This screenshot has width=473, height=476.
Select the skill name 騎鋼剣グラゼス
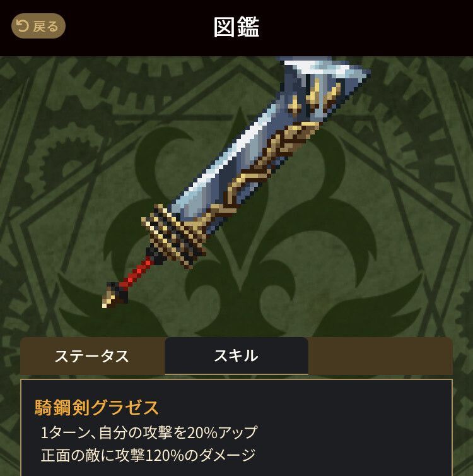96,407
